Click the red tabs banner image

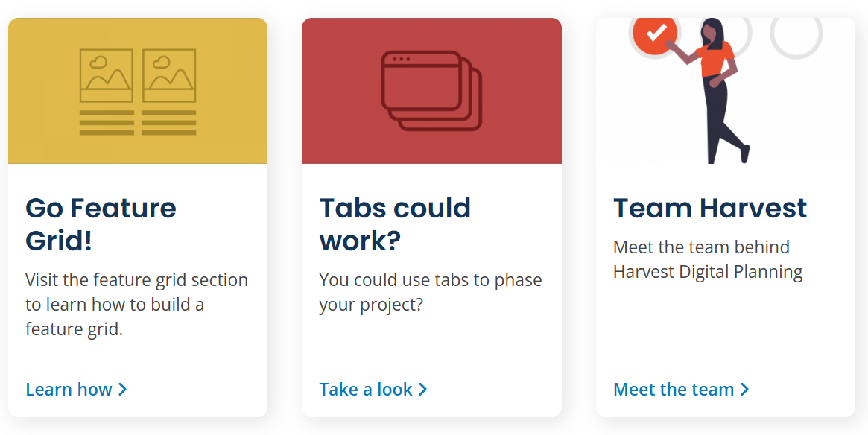point(432,91)
